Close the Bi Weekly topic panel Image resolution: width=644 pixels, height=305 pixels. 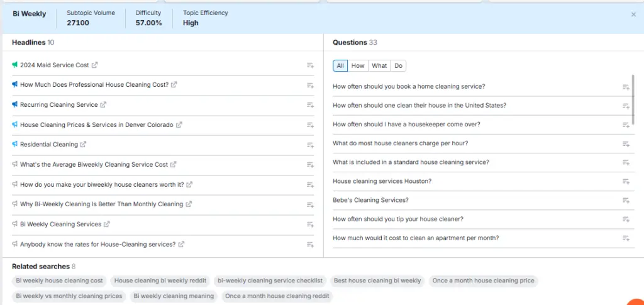coord(633,14)
